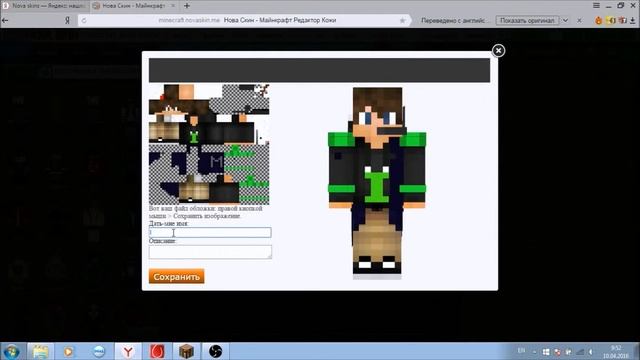This screenshot has width=640, height=360.
Task: Click the blue round taskbar icon
Action: (x=99, y=351)
